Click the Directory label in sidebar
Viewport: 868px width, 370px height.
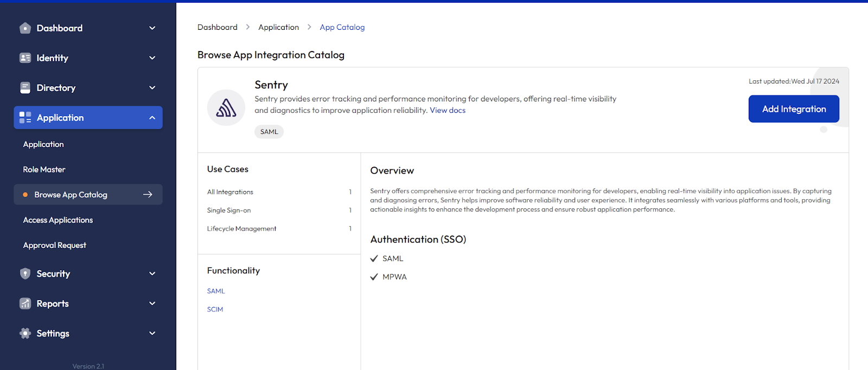click(x=56, y=88)
